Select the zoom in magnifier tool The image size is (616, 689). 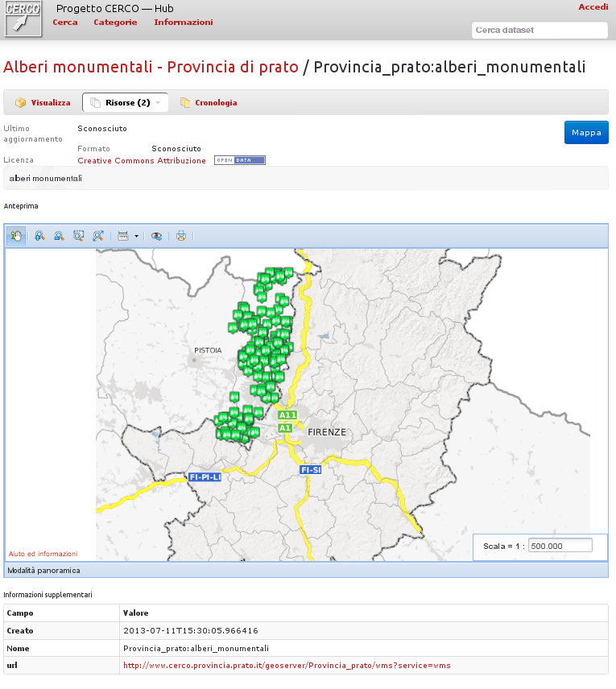[39, 236]
